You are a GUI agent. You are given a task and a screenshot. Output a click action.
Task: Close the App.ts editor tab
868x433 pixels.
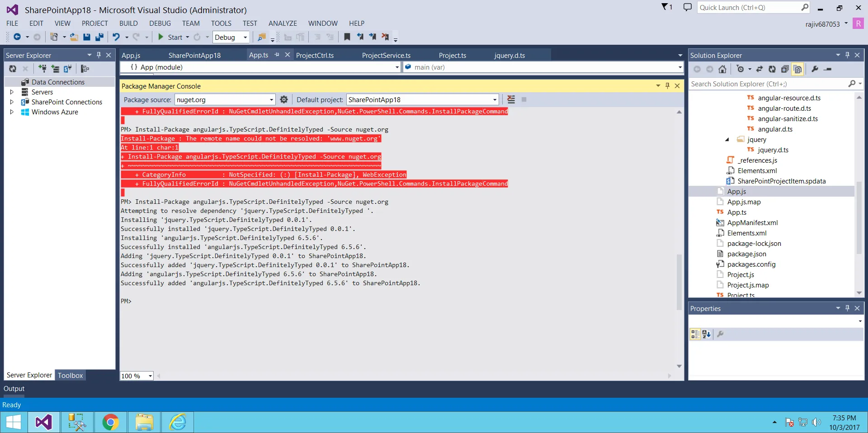(287, 55)
